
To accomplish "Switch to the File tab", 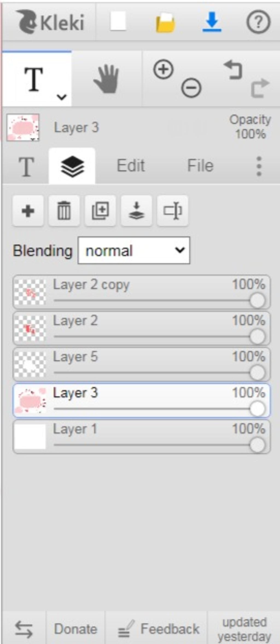I will pyautogui.click(x=200, y=166).
